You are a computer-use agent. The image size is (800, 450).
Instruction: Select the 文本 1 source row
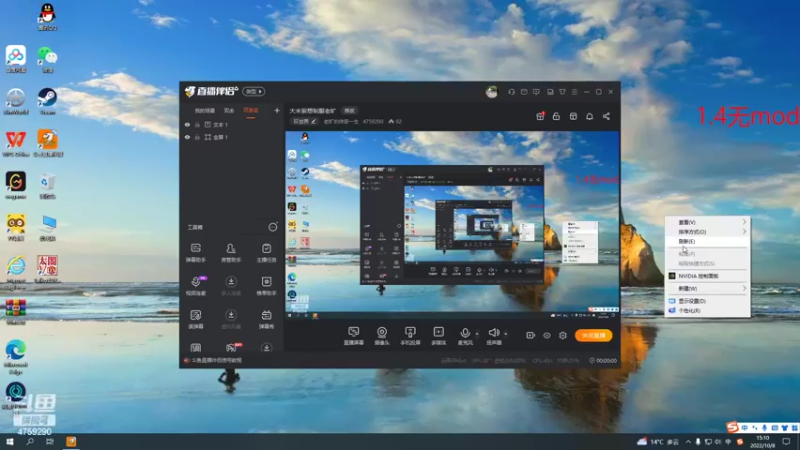232,124
